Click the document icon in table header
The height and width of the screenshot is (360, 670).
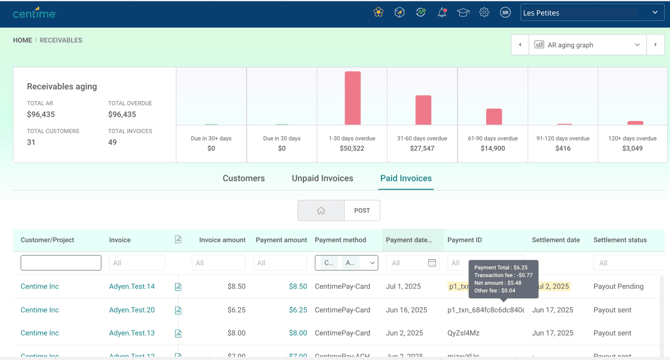coord(178,240)
